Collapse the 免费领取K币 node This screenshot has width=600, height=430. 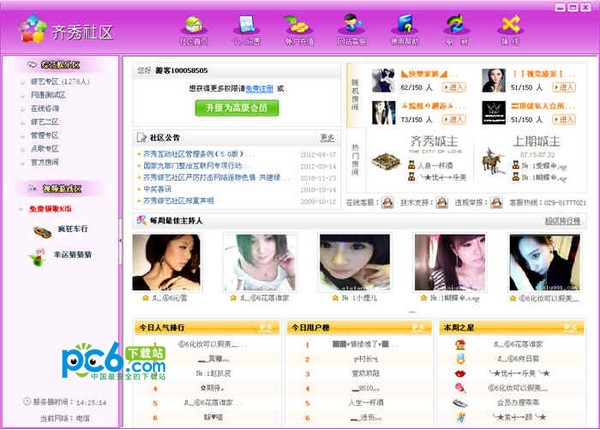[21, 209]
